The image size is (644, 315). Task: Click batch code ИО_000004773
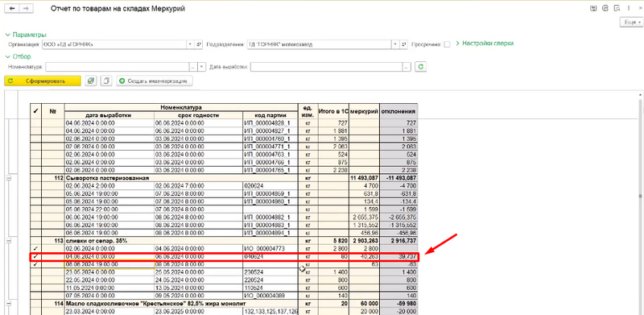tap(264, 249)
